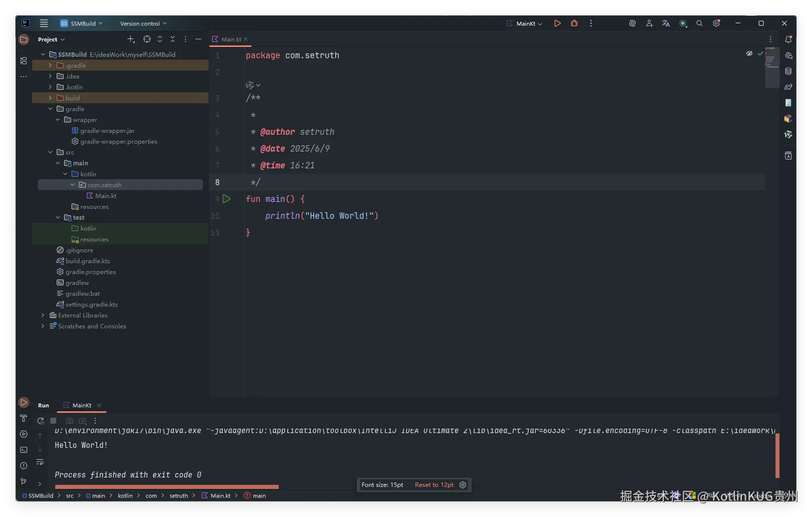
Task: Expand External Libraries node
Action: click(43, 315)
